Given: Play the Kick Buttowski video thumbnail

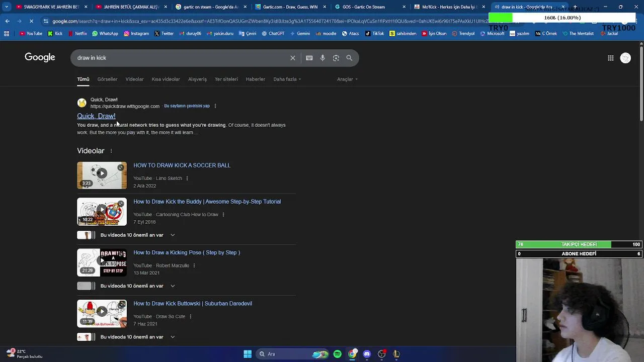Looking at the screenshot, I should (102, 314).
